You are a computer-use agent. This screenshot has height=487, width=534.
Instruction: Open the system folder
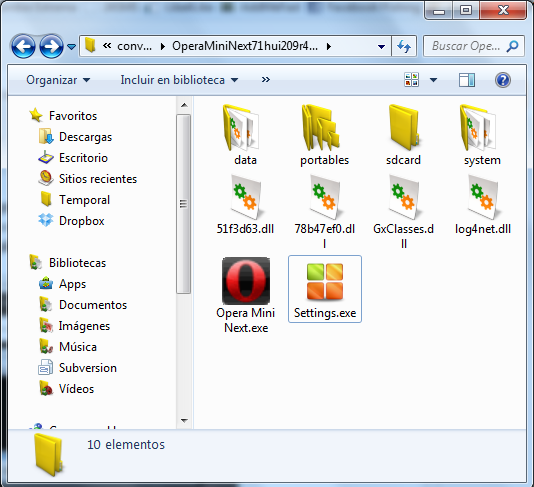click(x=482, y=136)
